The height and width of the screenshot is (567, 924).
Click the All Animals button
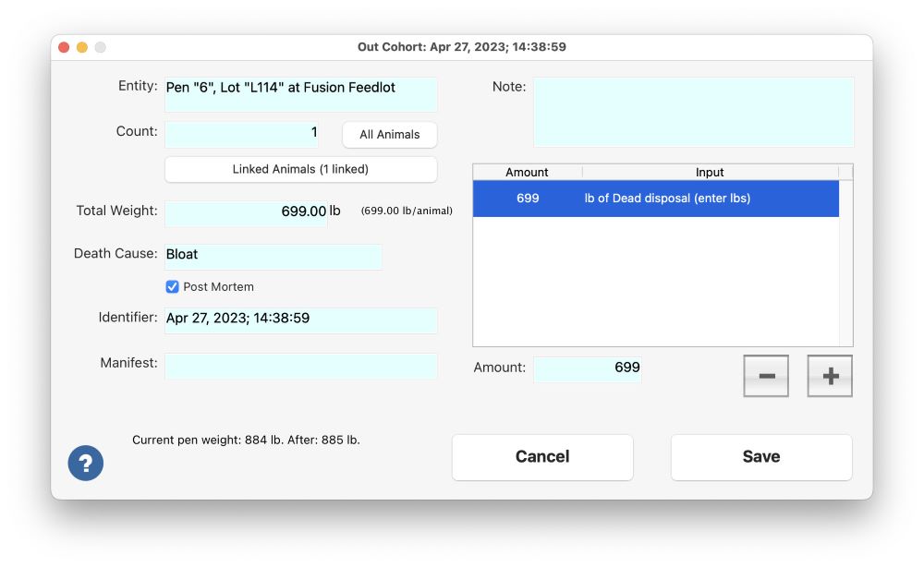[x=390, y=134]
